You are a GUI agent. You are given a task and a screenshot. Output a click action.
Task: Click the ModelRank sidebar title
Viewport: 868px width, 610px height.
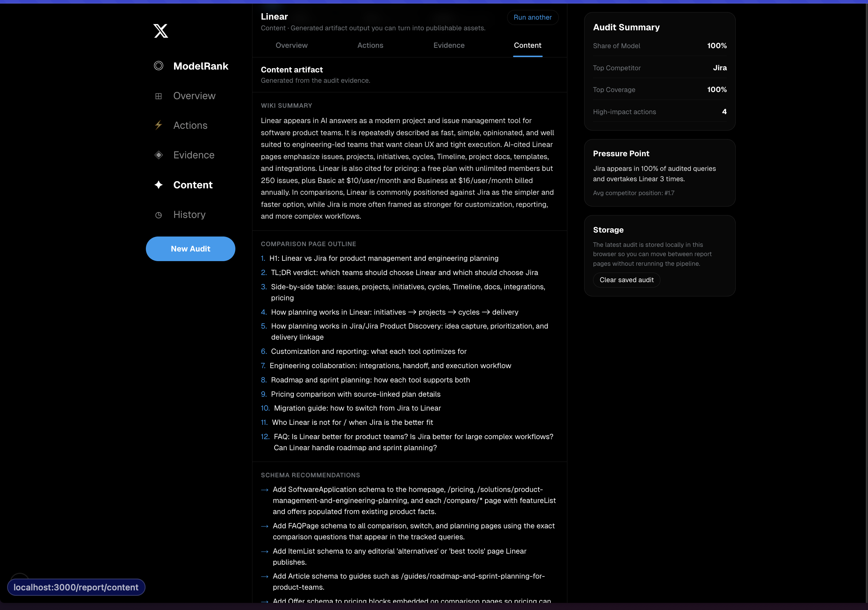click(x=200, y=66)
